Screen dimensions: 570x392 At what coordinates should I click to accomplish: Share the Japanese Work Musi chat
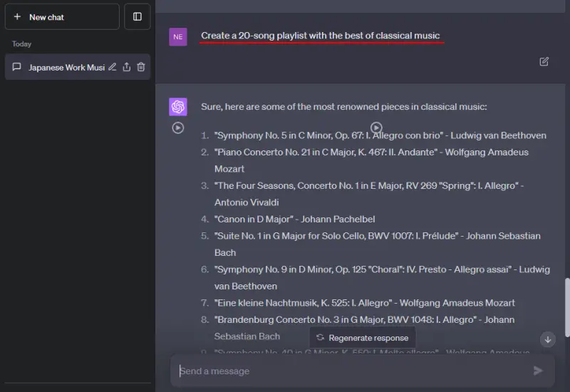[127, 67]
